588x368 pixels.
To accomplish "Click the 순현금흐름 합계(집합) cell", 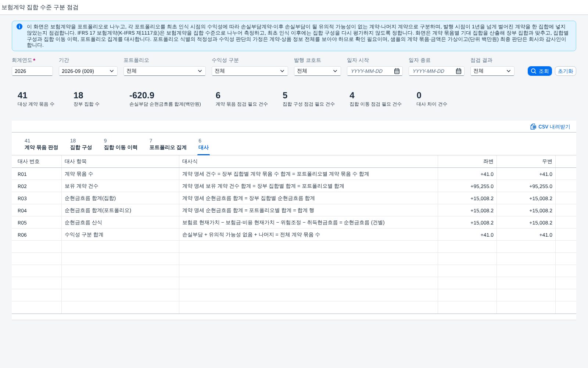I will [121, 198].
